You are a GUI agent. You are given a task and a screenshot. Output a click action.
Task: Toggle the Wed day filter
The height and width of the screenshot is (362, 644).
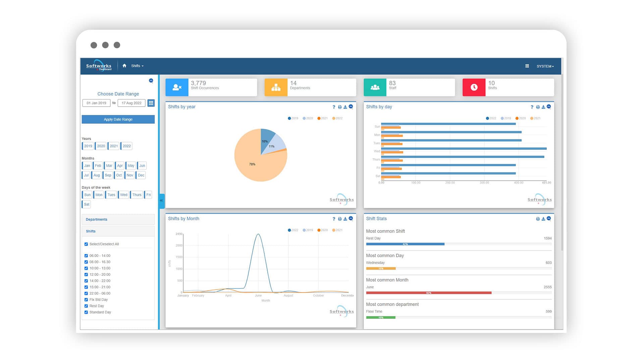[x=123, y=195]
